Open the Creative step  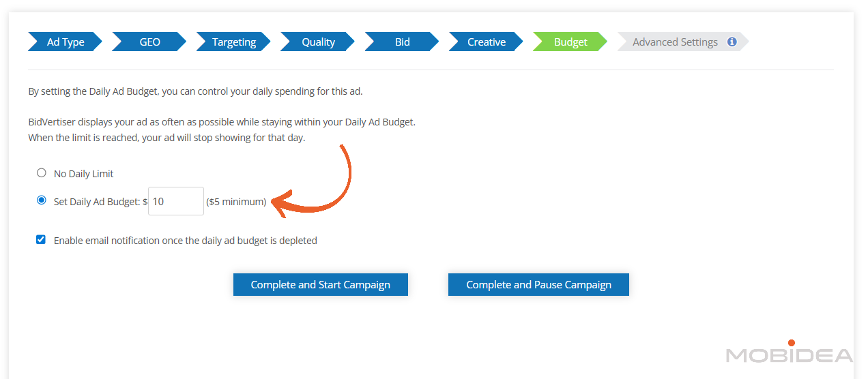pyautogui.click(x=486, y=42)
